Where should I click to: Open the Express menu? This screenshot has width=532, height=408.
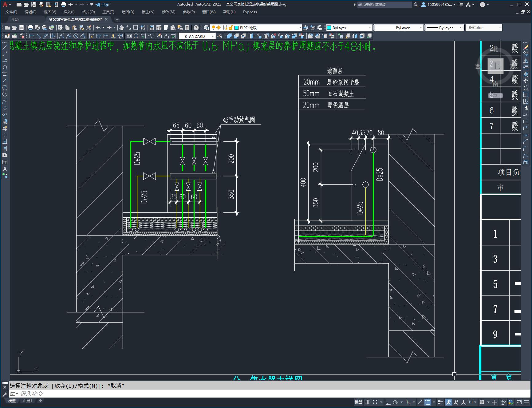(x=250, y=12)
